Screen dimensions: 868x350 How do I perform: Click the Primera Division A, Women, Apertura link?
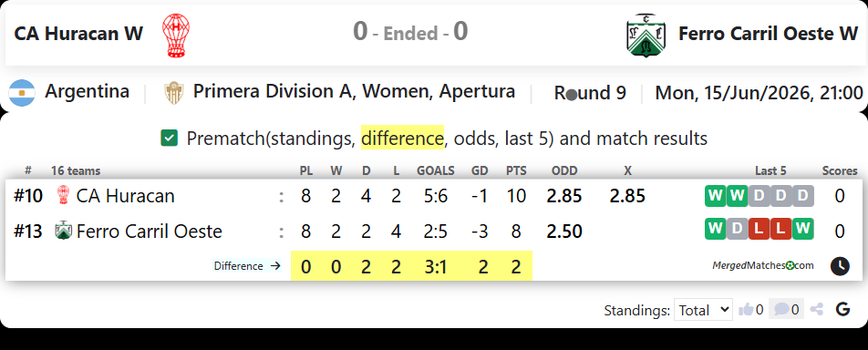tap(355, 92)
